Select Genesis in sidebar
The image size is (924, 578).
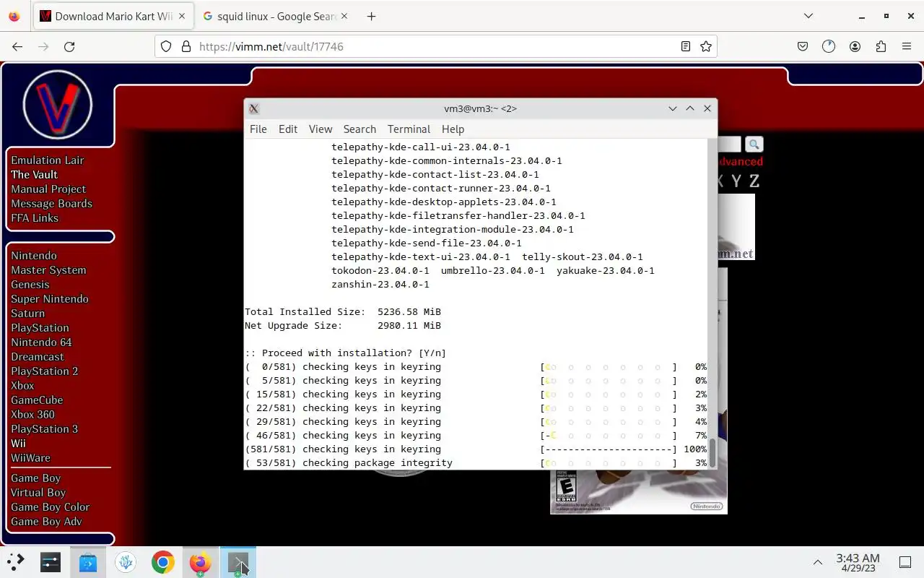point(30,285)
